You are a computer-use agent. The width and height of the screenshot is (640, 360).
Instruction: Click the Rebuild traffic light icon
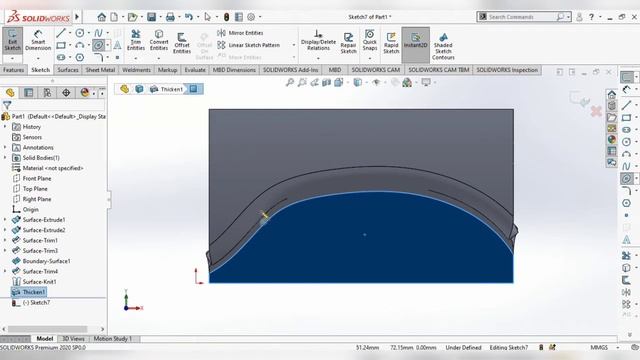[227, 17]
